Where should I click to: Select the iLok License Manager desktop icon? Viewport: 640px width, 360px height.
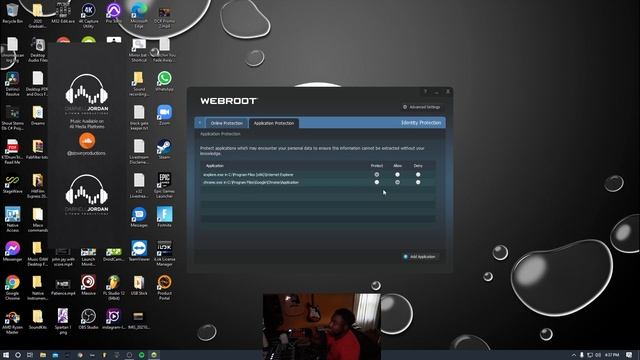[164, 253]
